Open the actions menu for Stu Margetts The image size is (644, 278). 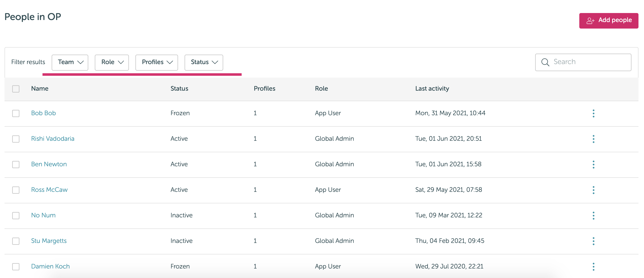point(593,241)
